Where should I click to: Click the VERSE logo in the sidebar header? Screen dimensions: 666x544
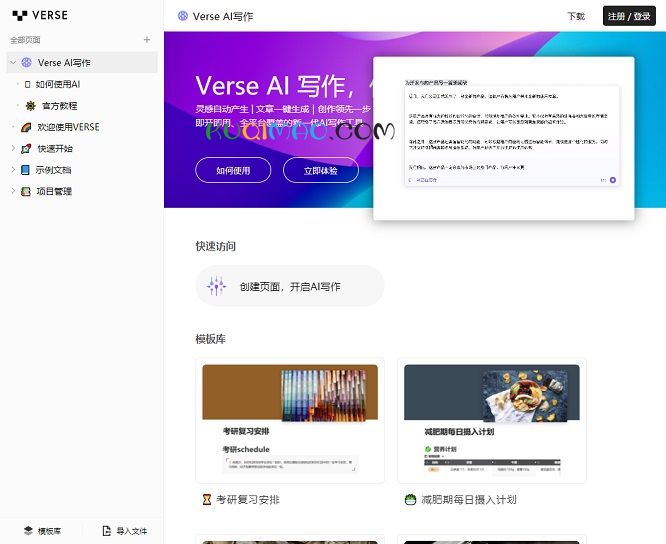[x=40, y=15]
